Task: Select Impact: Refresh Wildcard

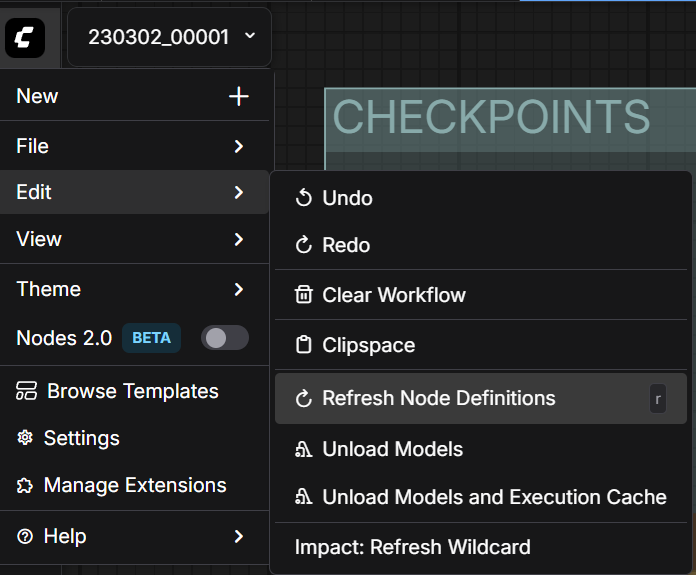Action: [x=481, y=547]
